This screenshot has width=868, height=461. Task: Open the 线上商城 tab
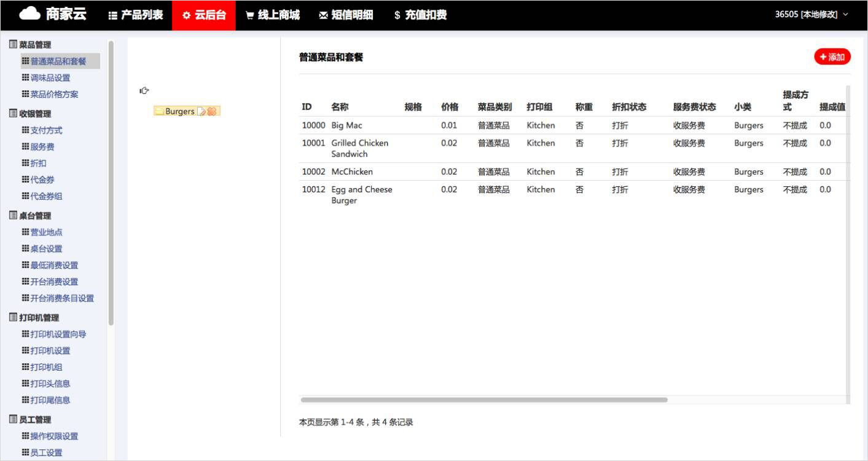[x=273, y=15]
